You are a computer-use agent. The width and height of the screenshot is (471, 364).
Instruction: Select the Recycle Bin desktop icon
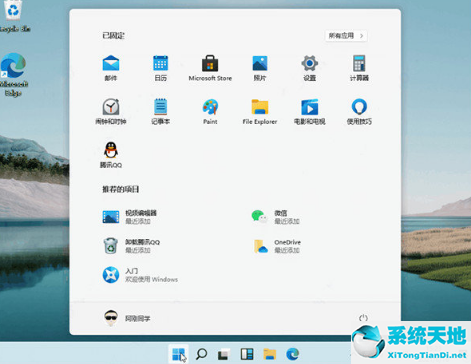pyautogui.click(x=13, y=16)
